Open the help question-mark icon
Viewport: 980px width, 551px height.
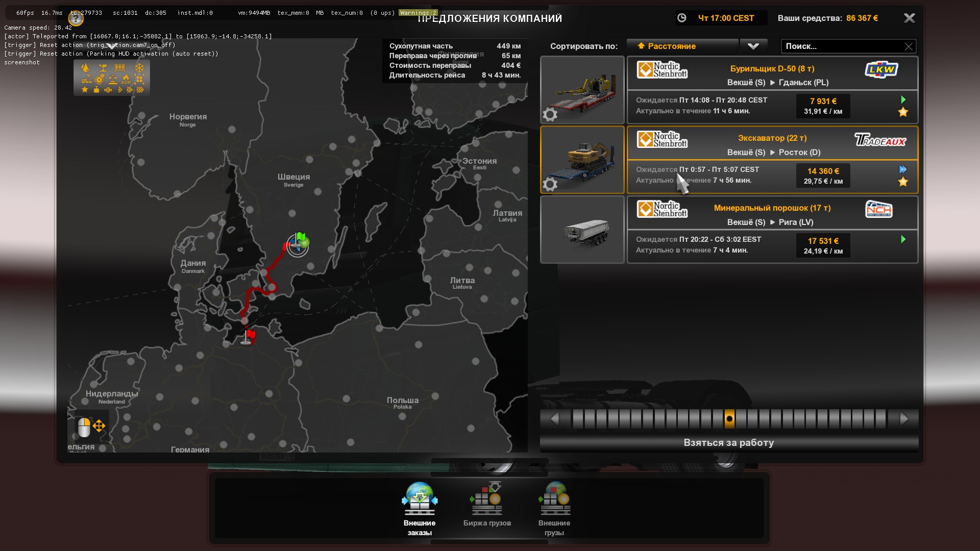point(76,19)
